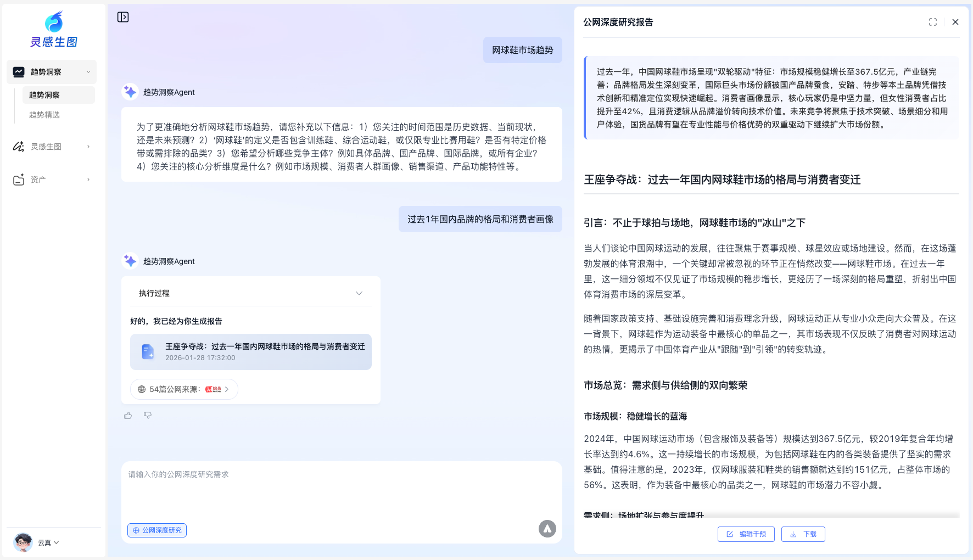
Task: Click the 市场总览 section heading
Action: [x=666, y=385]
